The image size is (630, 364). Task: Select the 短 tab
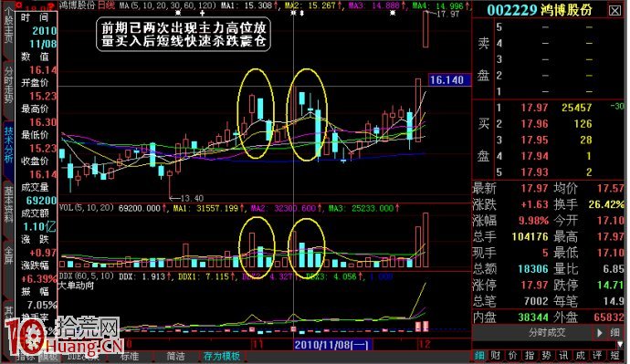pos(614,355)
